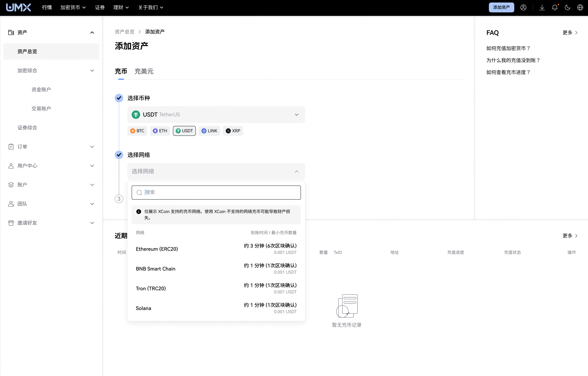This screenshot has height=376, width=588.
Task: Click the UMX logo
Action: click(x=19, y=8)
